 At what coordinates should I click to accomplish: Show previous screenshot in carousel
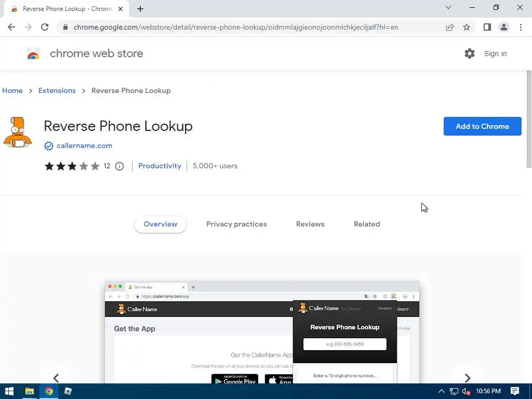pos(56,378)
